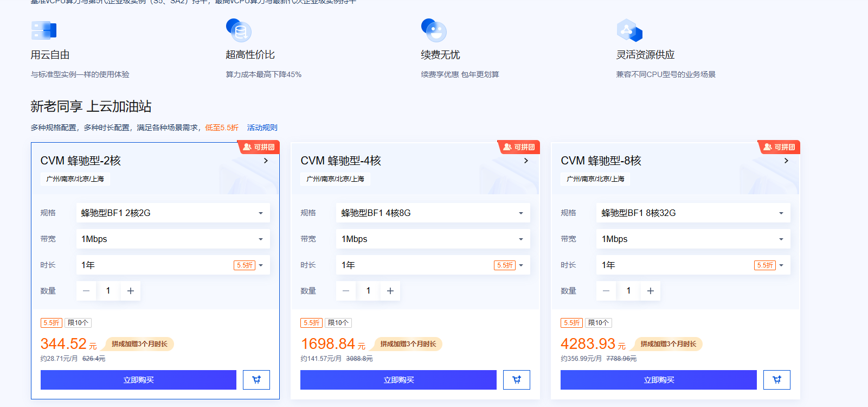Click 可拼团 badge on 蜂驰型-4核 card
This screenshot has height=407, width=868.
(519, 147)
